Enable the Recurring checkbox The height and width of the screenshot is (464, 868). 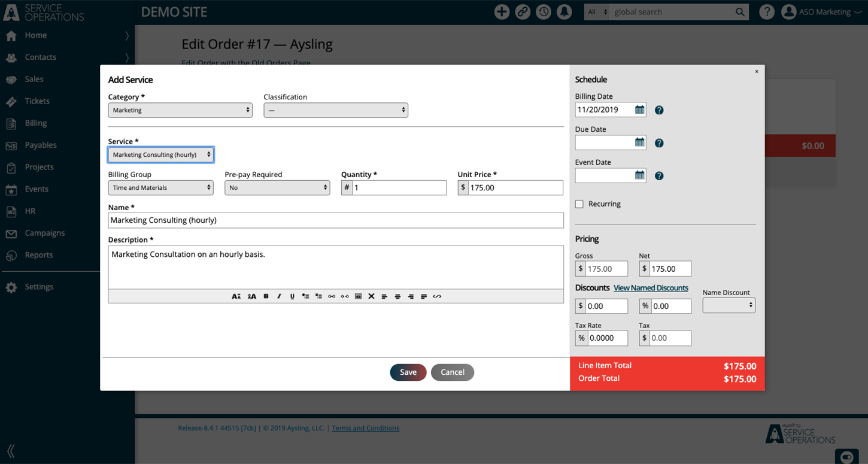[x=579, y=204]
